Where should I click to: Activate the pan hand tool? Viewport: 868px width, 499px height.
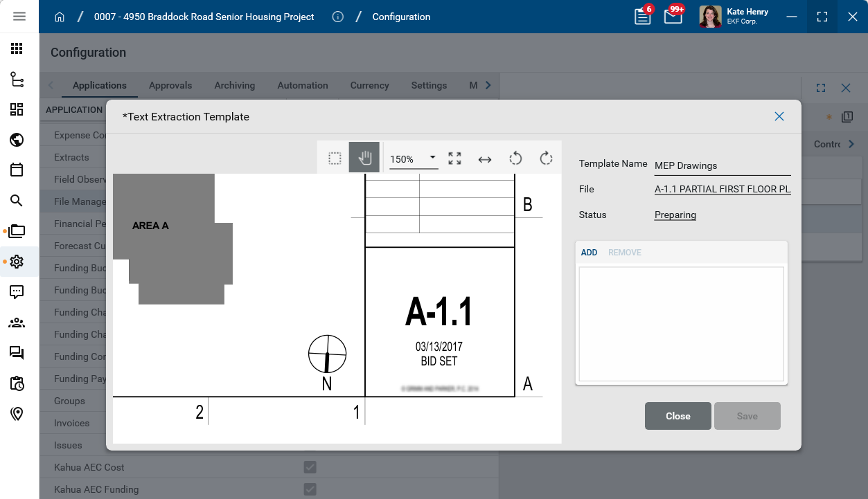[x=364, y=158]
